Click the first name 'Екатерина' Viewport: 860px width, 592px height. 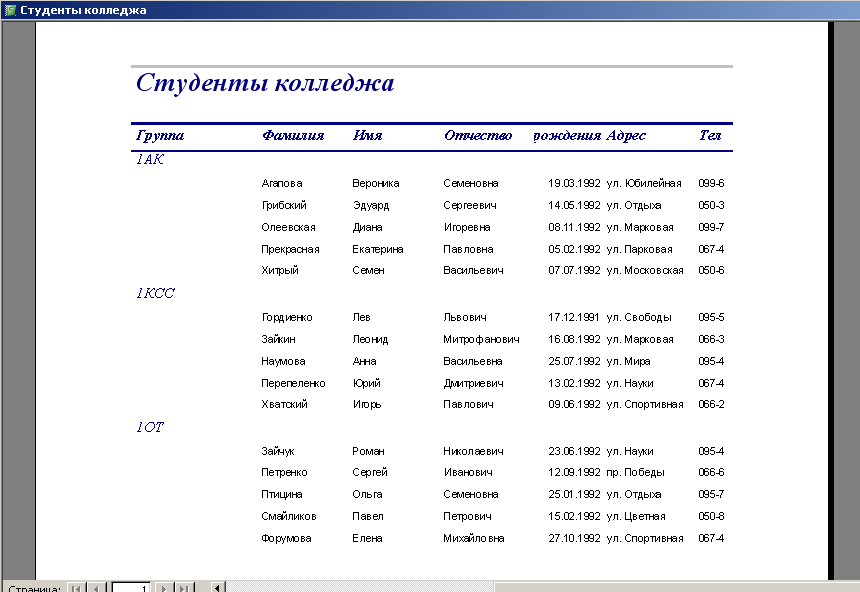[x=378, y=249]
